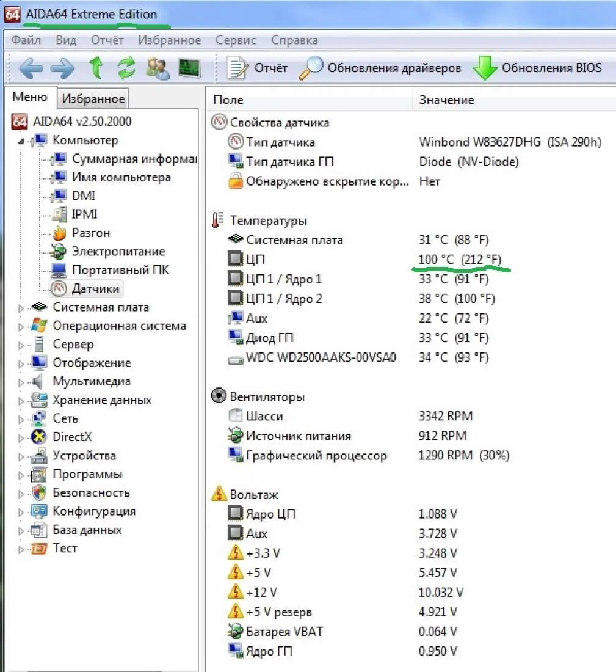Click the back navigation arrow
616x672 pixels.
click(31, 68)
